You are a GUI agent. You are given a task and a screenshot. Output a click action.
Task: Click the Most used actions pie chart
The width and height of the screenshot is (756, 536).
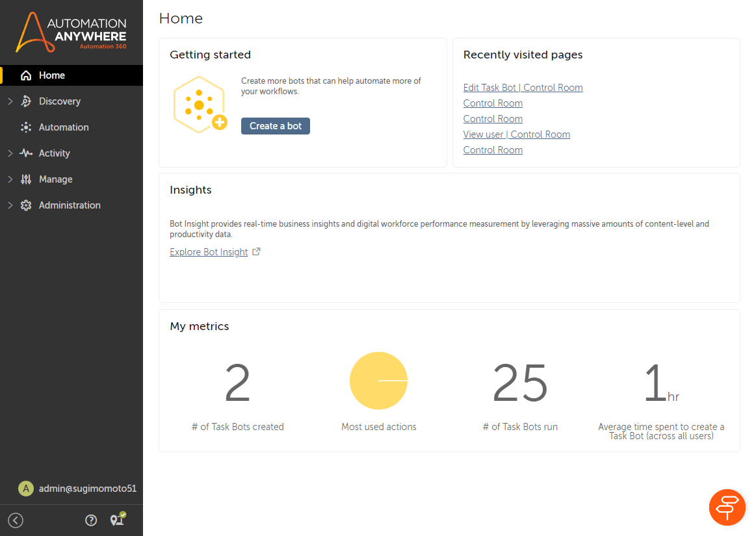(378, 381)
